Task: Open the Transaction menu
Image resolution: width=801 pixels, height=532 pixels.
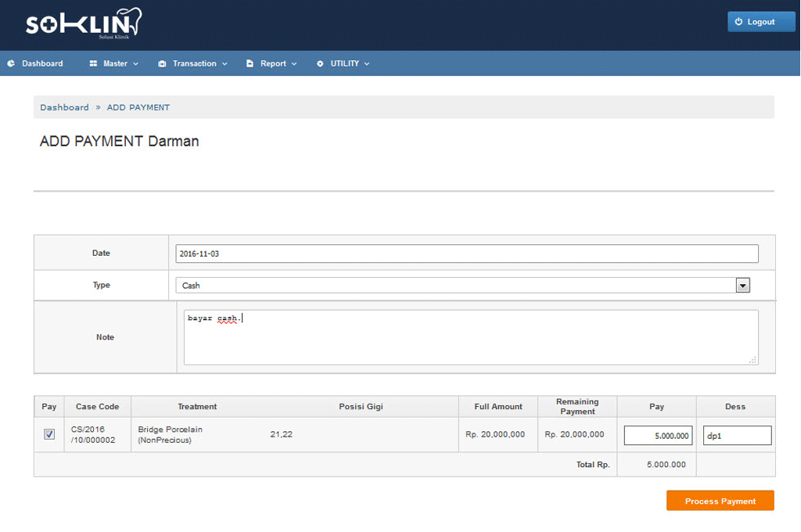Action: [x=195, y=63]
